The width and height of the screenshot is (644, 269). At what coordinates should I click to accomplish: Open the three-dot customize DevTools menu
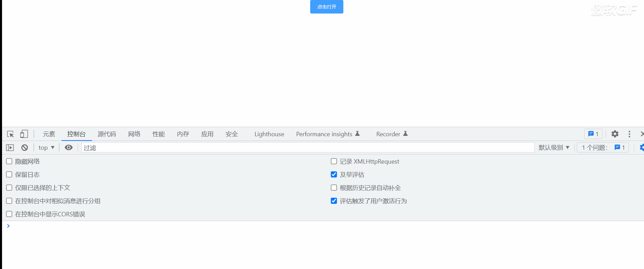[x=629, y=134]
